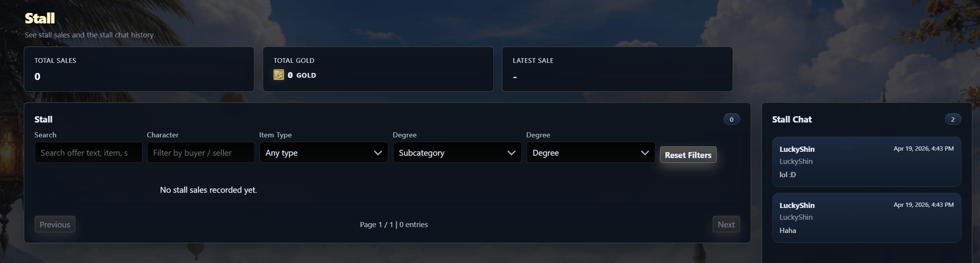980x263 pixels.
Task: Click the gold coin icon in Total Gold
Action: coord(279,75)
